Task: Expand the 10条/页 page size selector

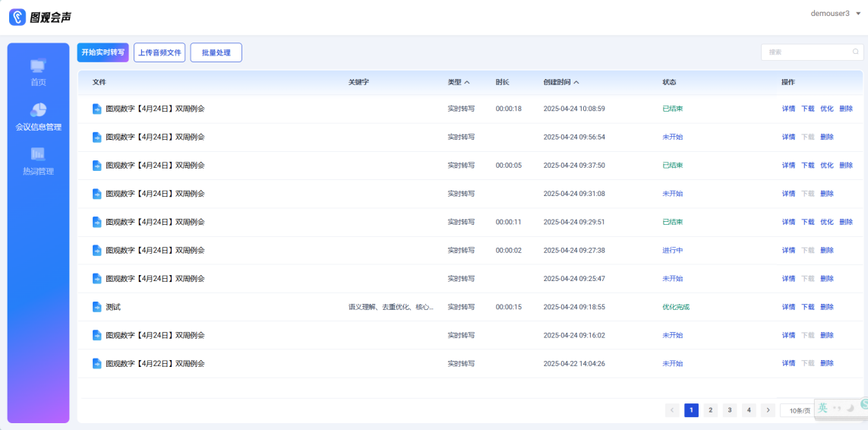Action: coord(797,410)
